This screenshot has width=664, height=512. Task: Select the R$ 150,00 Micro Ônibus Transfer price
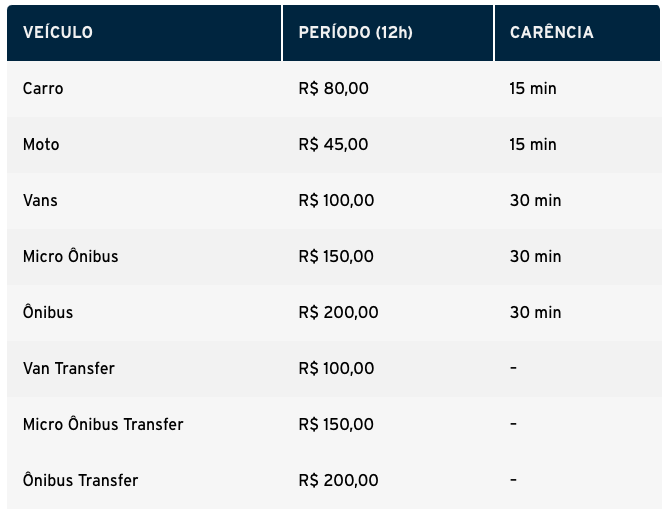[336, 424]
